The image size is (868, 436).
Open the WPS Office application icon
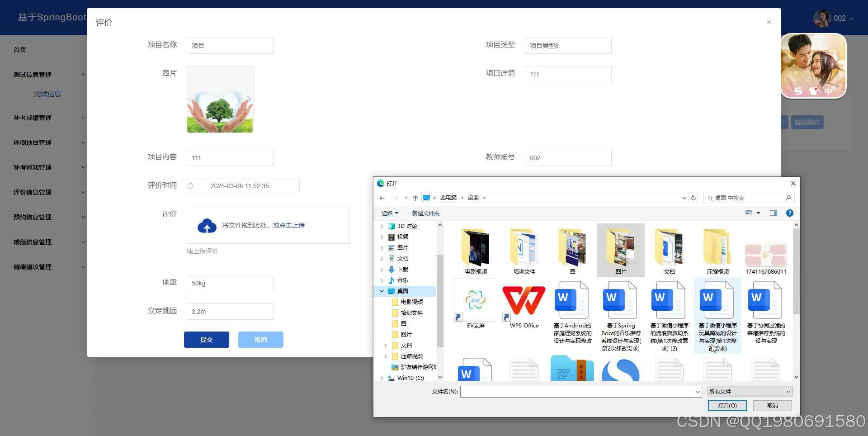[x=524, y=300]
